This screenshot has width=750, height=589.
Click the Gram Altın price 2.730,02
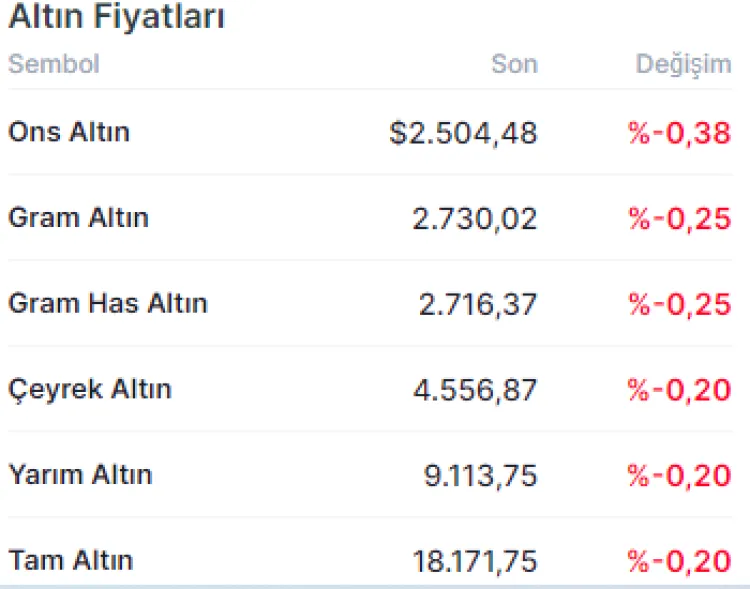(x=474, y=219)
